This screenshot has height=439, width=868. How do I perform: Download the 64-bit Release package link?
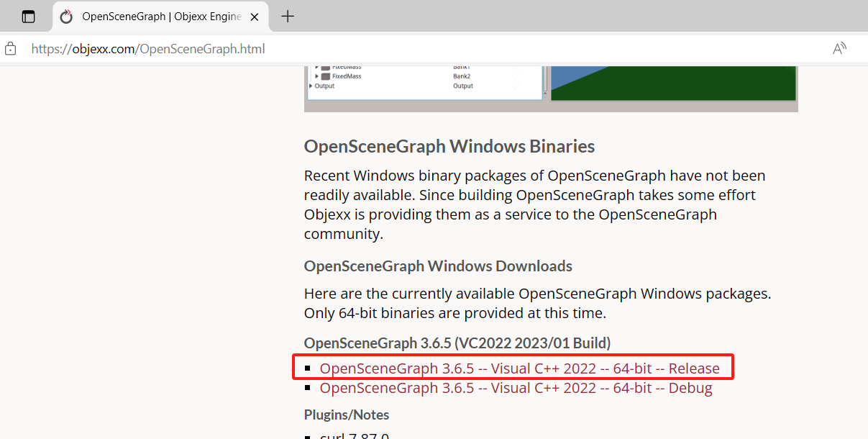click(x=519, y=368)
